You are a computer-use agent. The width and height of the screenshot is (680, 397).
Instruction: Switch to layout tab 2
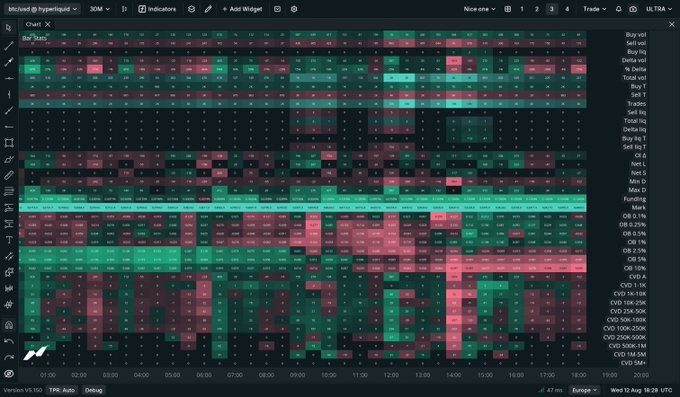pos(537,9)
